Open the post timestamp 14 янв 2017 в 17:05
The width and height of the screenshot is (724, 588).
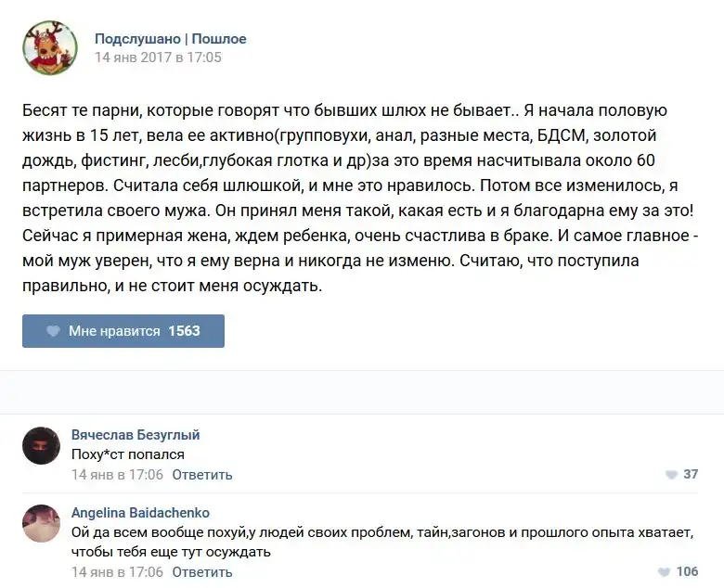click(x=158, y=58)
